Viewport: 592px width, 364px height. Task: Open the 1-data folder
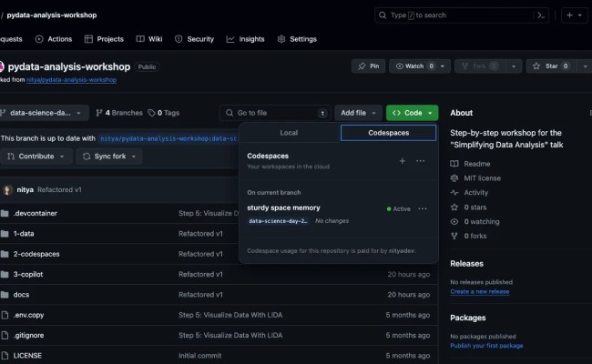coord(24,234)
